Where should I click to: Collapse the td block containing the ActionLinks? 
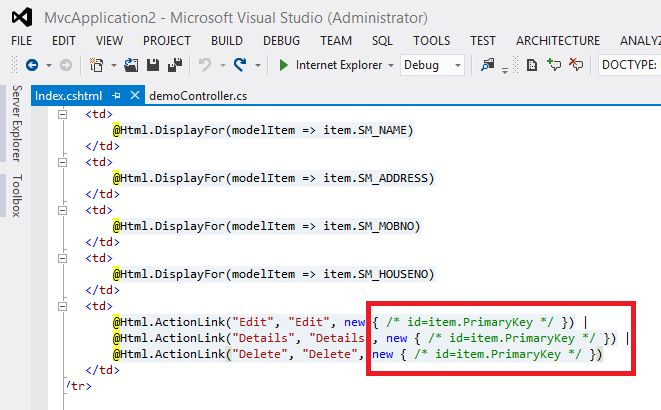(x=62, y=306)
